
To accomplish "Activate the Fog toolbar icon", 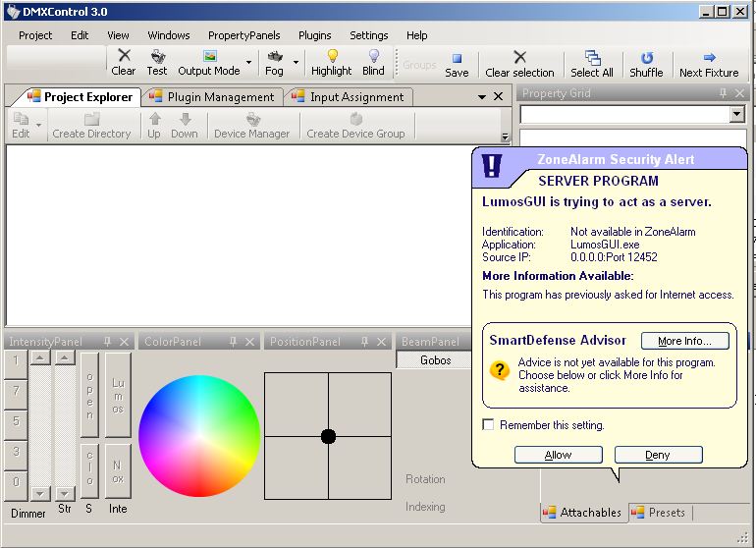I will pos(275,57).
